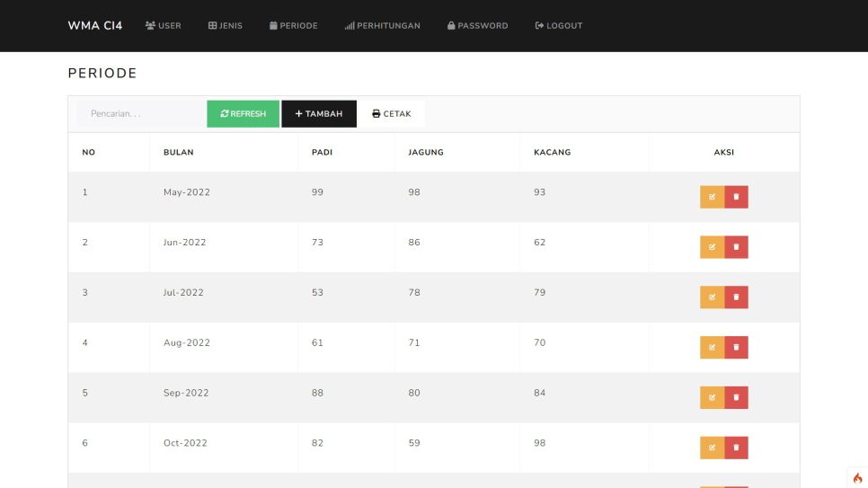
Task: Open the Perhitungan page
Action: tap(383, 26)
